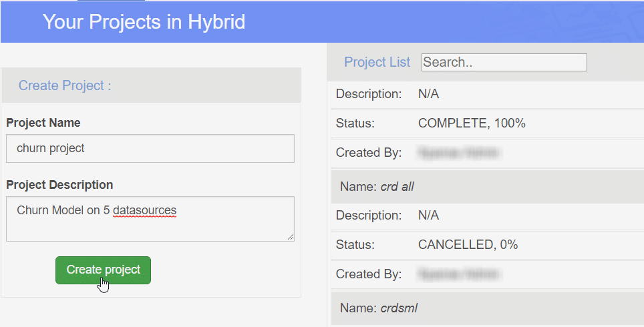Image resolution: width=644 pixels, height=327 pixels.
Task: Click Description N/A above COMPLETE status
Action: click(488, 94)
